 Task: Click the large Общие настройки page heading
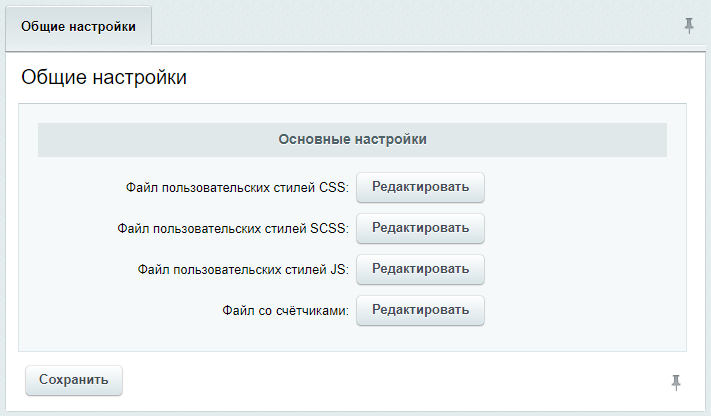[104, 77]
